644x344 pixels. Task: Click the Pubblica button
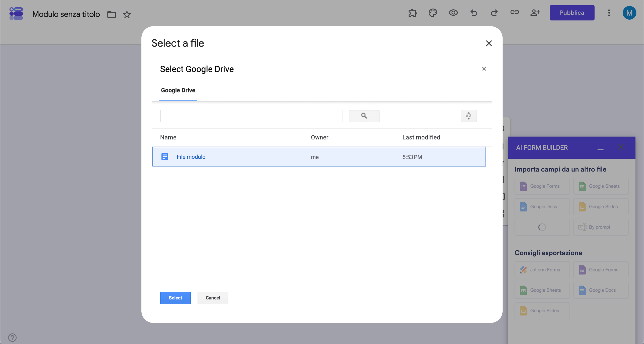(x=572, y=13)
